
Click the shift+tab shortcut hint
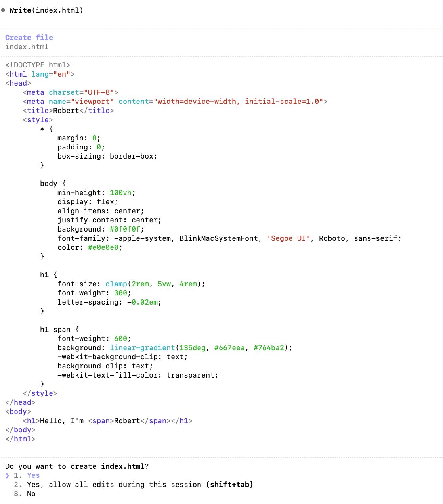click(229, 485)
